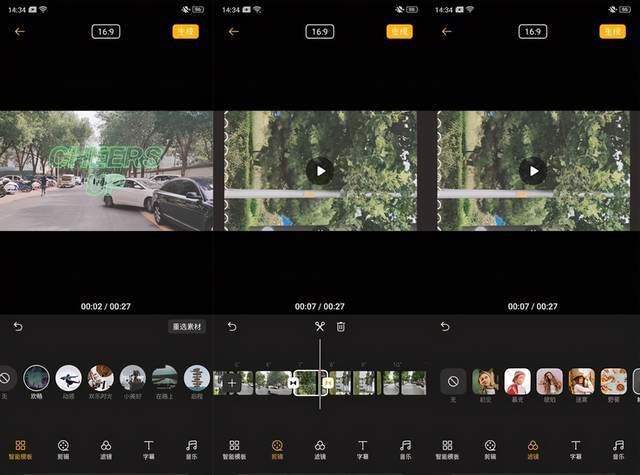The height and width of the screenshot is (475, 640).
Task: Select the 欢畅 template circle thumbnail
Action: [36, 378]
